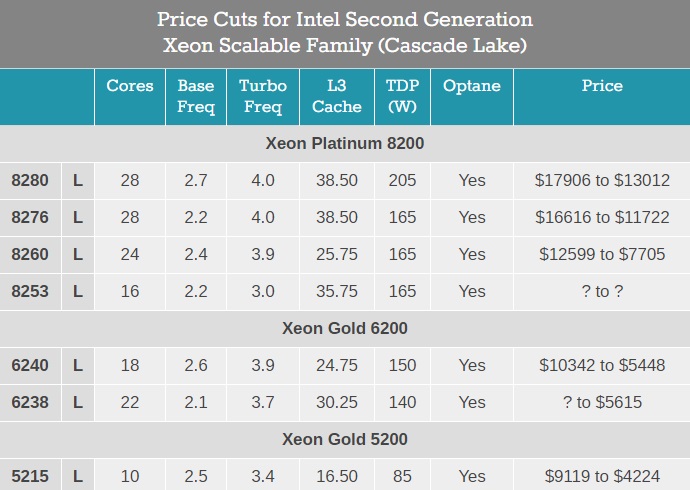Image resolution: width=690 pixels, height=490 pixels.
Task: Click the 8280 model number cell
Action: click(30, 180)
